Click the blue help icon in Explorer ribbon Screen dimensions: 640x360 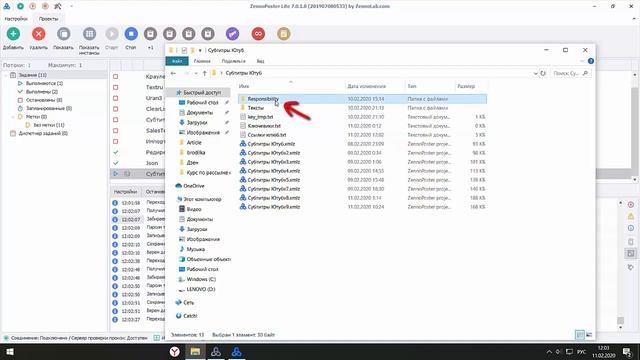pyautogui.click(x=591, y=61)
